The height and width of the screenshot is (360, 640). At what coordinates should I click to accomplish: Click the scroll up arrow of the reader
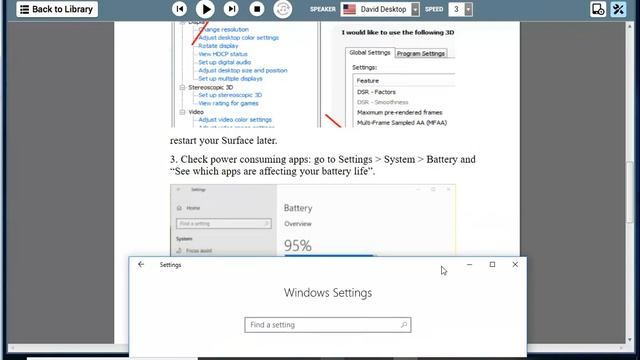(630, 27)
